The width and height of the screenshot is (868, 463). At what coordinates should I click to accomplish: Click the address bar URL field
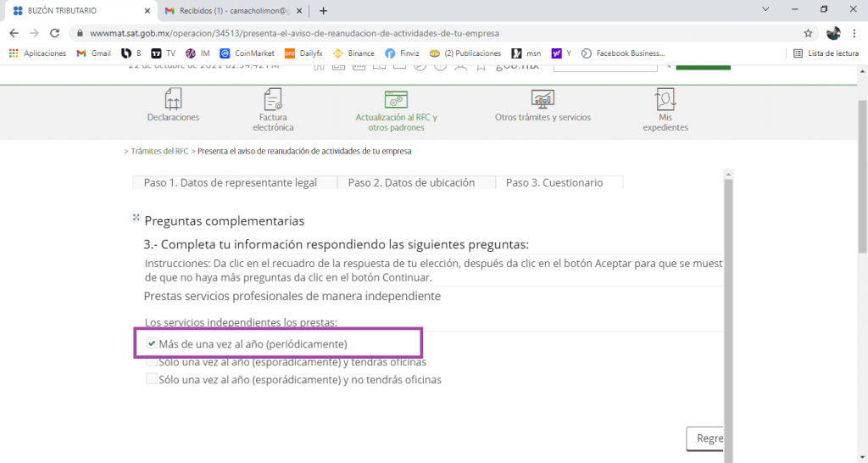[x=442, y=33]
